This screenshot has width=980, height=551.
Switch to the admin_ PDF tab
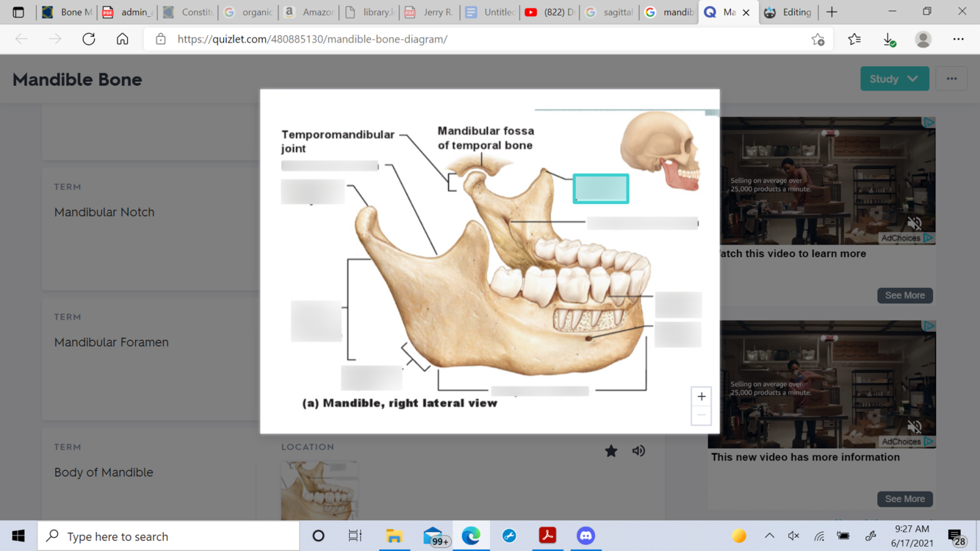click(x=127, y=12)
